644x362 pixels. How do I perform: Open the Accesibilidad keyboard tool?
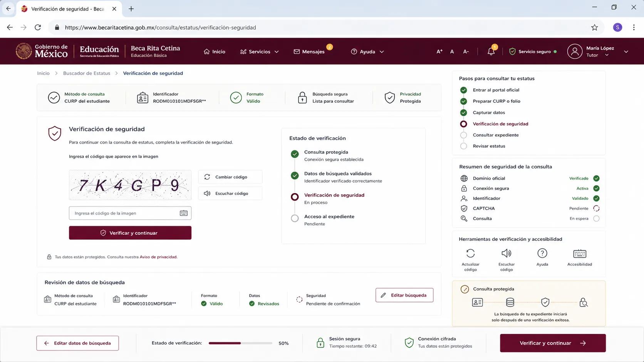click(579, 254)
